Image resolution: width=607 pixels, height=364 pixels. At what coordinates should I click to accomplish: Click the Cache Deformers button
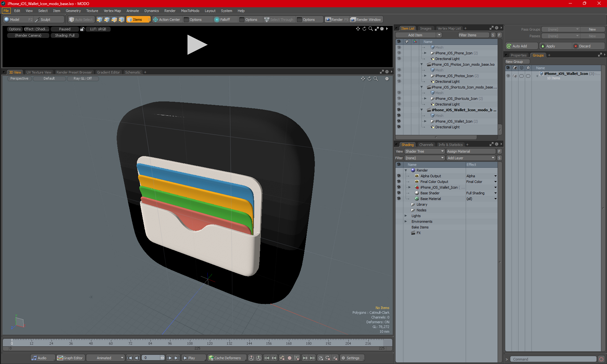pos(225,358)
